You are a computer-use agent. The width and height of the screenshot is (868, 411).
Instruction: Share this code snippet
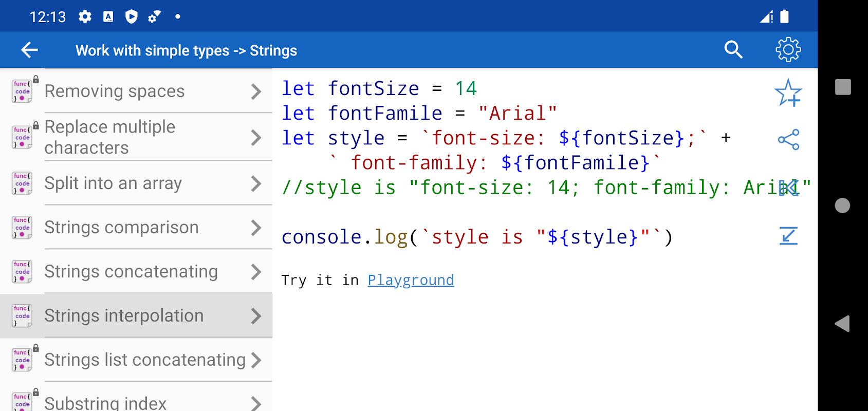(788, 140)
